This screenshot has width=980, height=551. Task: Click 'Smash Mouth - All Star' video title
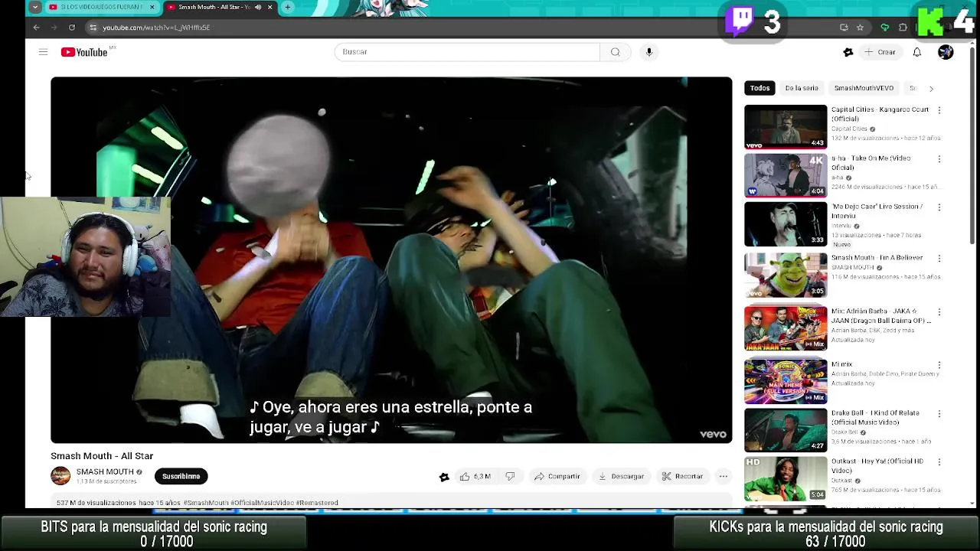pos(102,456)
